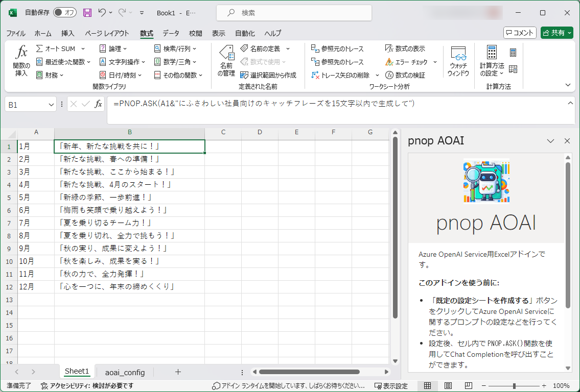The height and width of the screenshot is (392, 580).
Task: Toggle AutoSave switch
Action: [65, 13]
